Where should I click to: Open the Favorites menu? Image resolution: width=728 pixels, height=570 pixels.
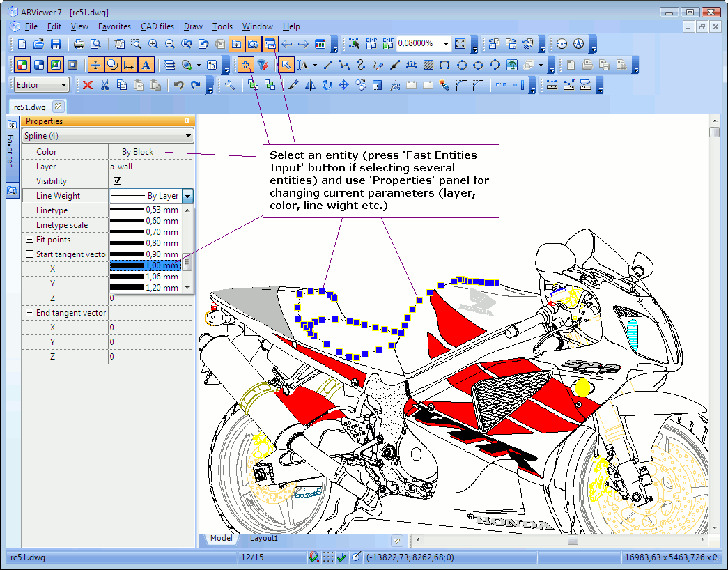(x=114, y=26)
